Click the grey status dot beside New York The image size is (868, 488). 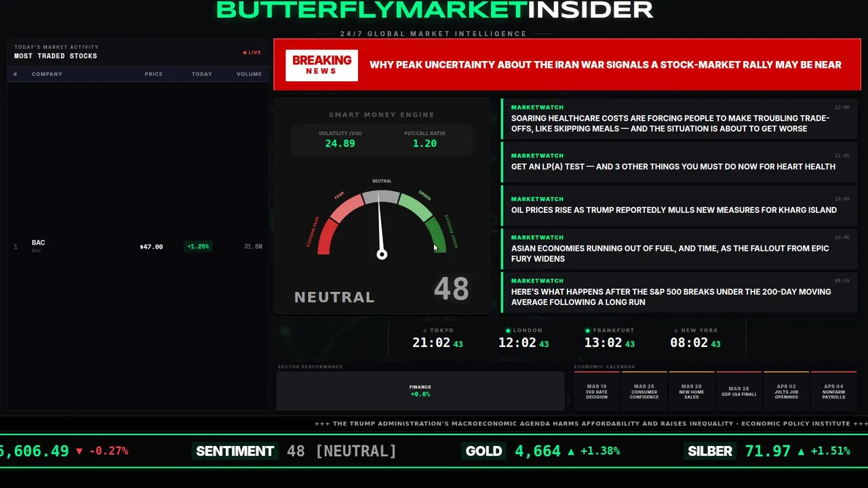click(x=676, y=331)
